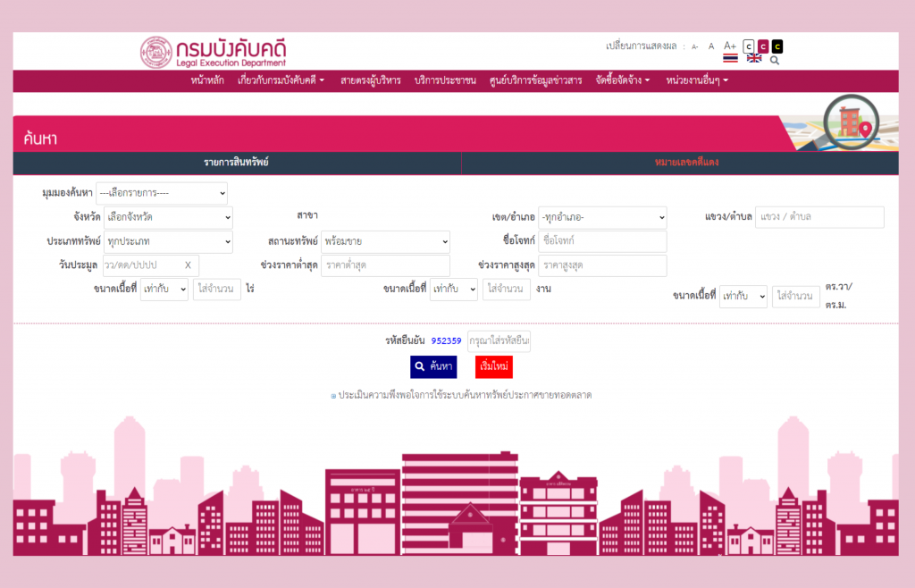
Task: Open the เขต/อำเภอ district dropdown
Action: (603, 217)
